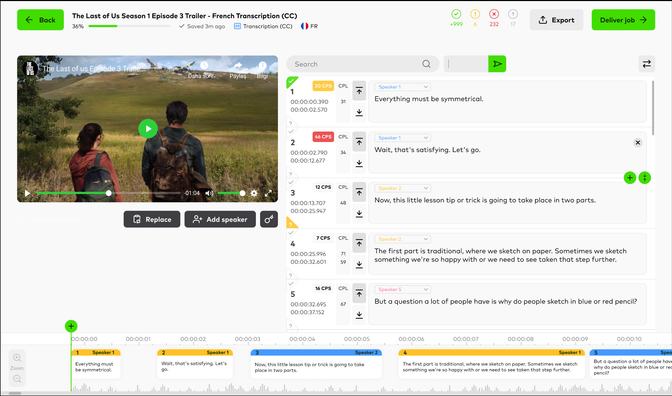Click the magnifier icon in Search box
This screenshot has width=672, height=396.
pyautogui.click(x=426, y=64)
